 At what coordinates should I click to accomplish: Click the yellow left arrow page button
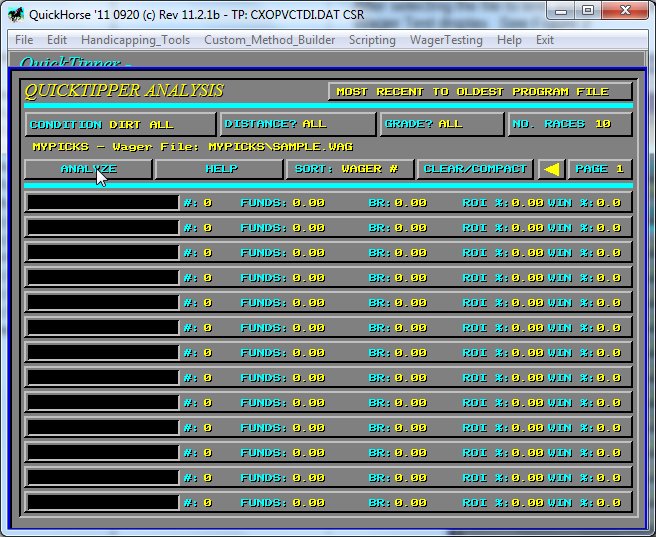551,169
